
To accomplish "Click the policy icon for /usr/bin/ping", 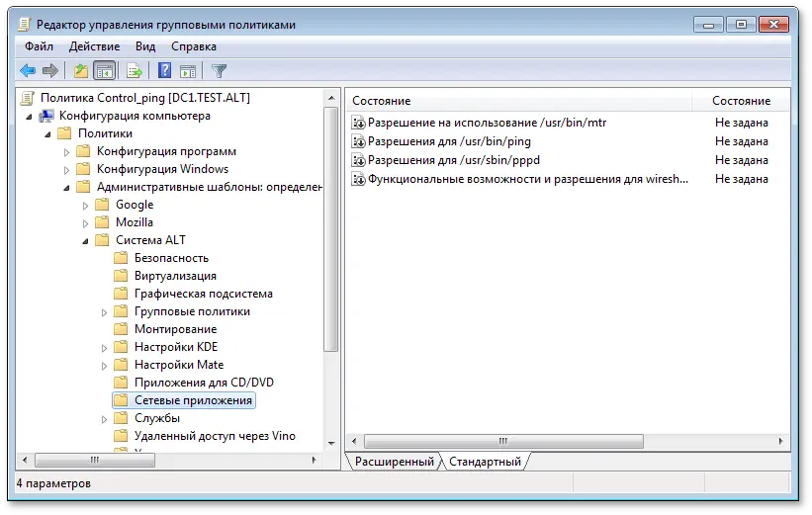I will (359, 141).
